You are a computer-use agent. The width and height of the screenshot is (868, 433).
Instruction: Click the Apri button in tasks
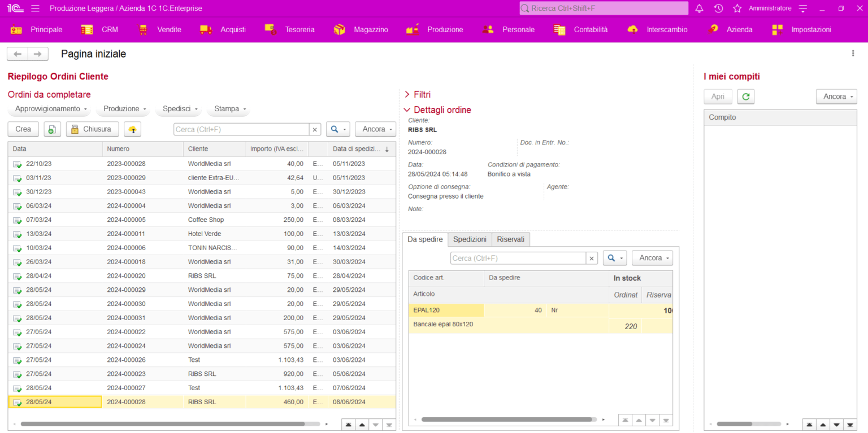click(x=718, y=97)
